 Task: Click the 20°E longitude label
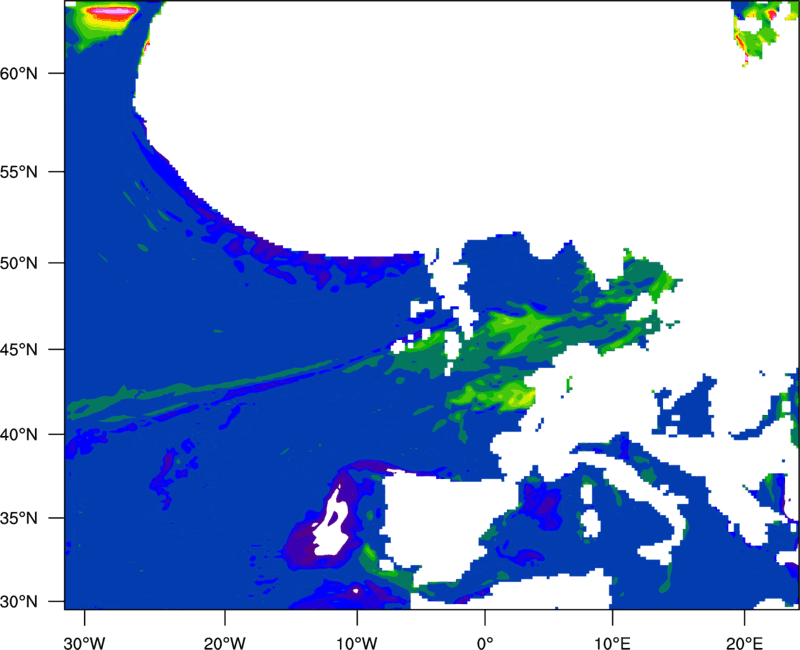[x=744, y=643]
